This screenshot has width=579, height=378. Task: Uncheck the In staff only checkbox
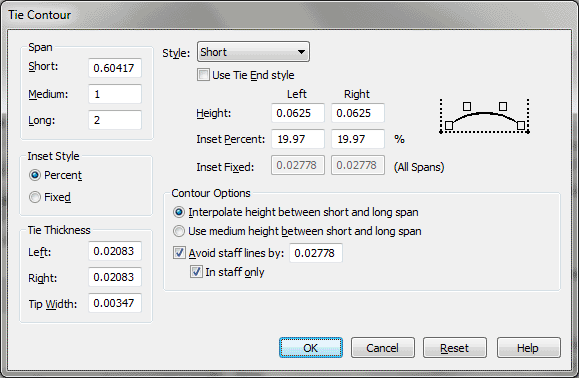196,272
